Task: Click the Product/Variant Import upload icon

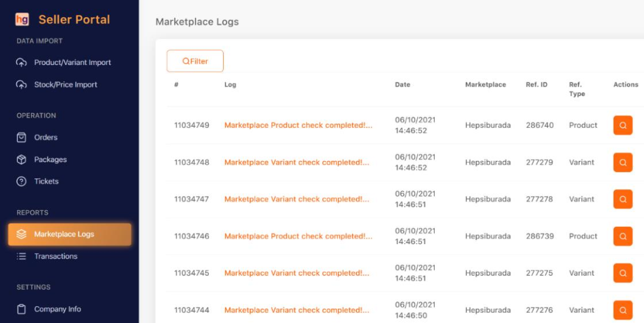Action: click(x=21, y=63)
